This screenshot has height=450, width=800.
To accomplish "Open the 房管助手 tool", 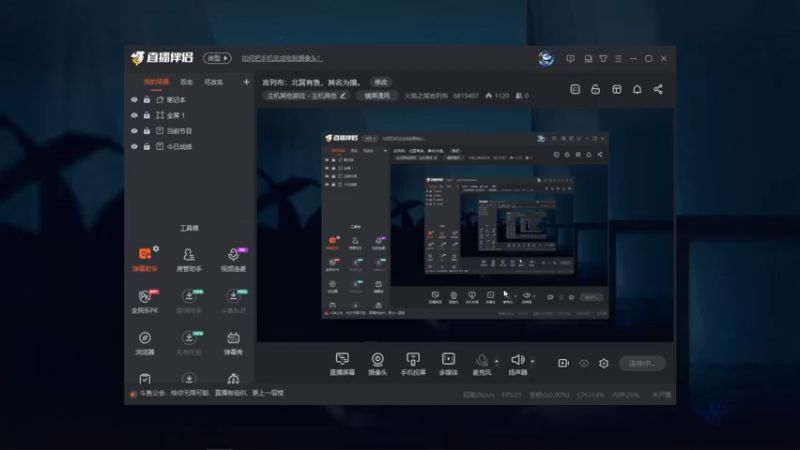I will point(189,259).
